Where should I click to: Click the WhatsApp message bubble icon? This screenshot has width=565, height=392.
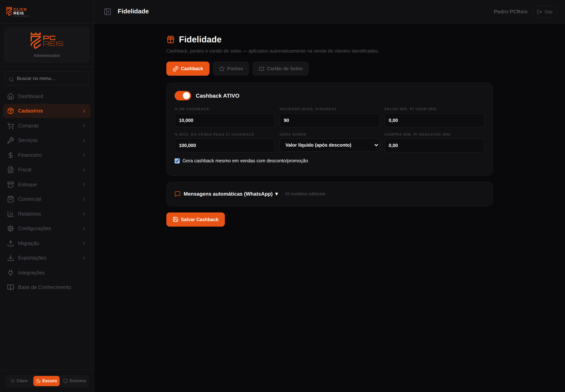(177, 194)
